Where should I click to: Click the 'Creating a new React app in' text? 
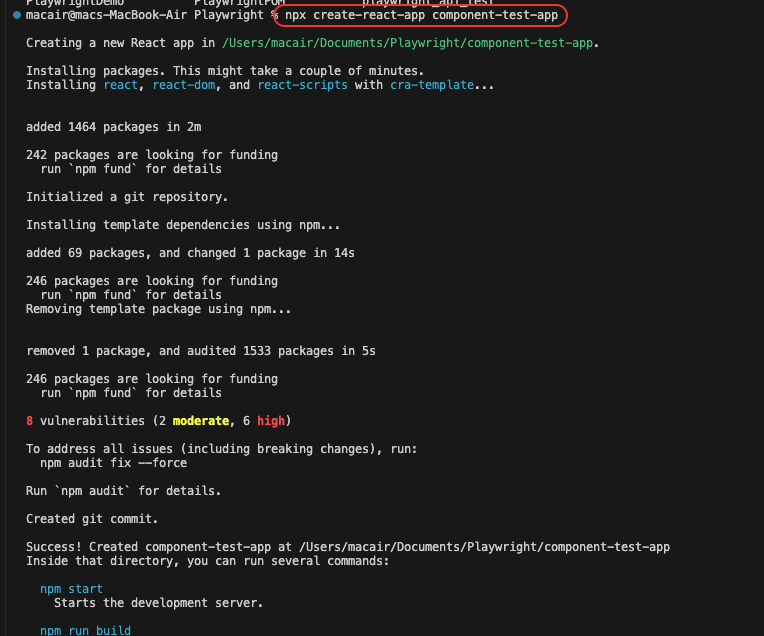coord(120,43)
